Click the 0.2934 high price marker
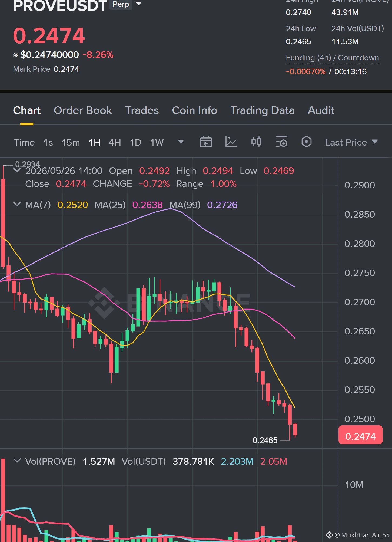This screenshot has height=542, width=392. point(28,164)
